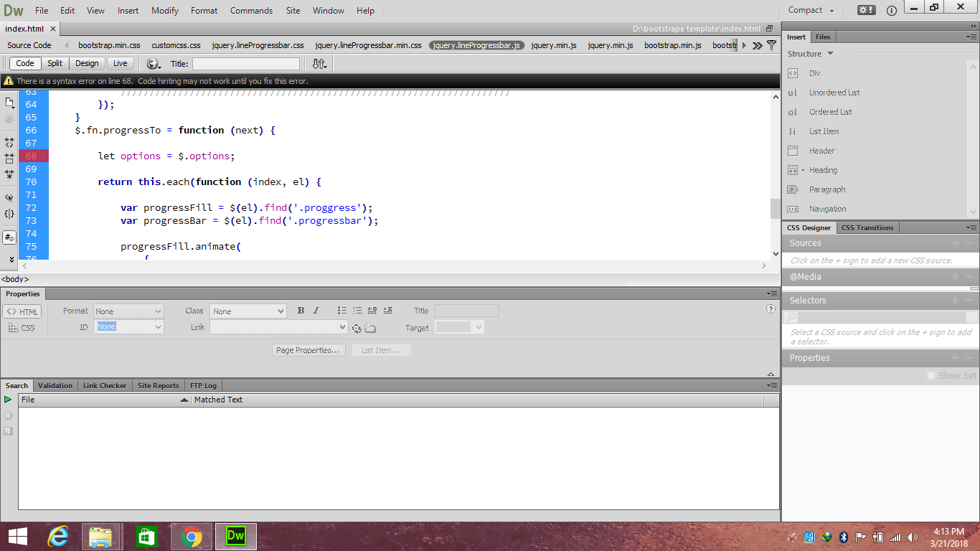Switch to Design view
Viewport: 980px width, 551px height.
click(87, 64)
